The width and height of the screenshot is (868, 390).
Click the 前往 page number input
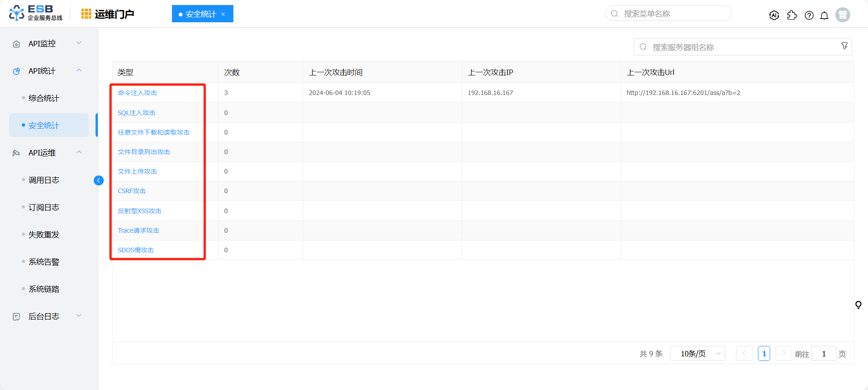824,354
